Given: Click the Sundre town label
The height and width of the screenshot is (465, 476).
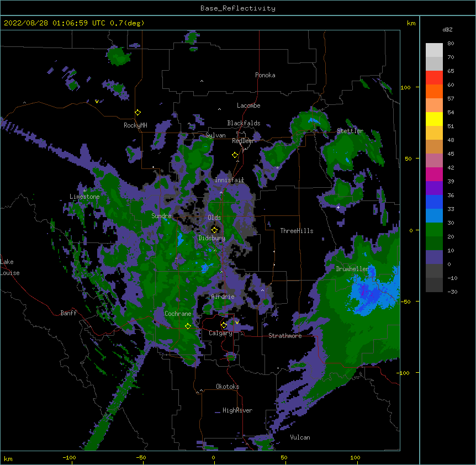Looking at the screenshot, I should [161, 216].
